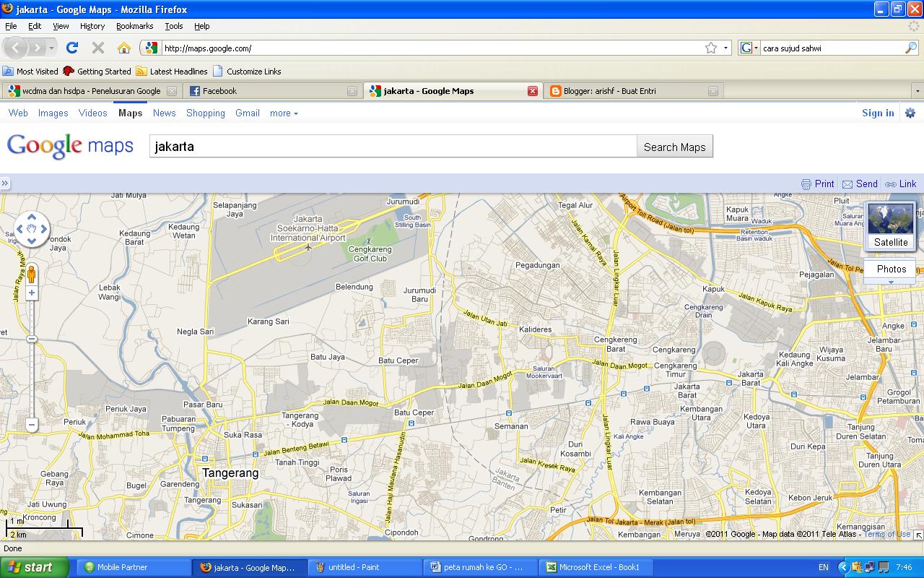This screenshot has height=578, width=924.
Task: Click the Firefox back arrow button
Action: 16,48
